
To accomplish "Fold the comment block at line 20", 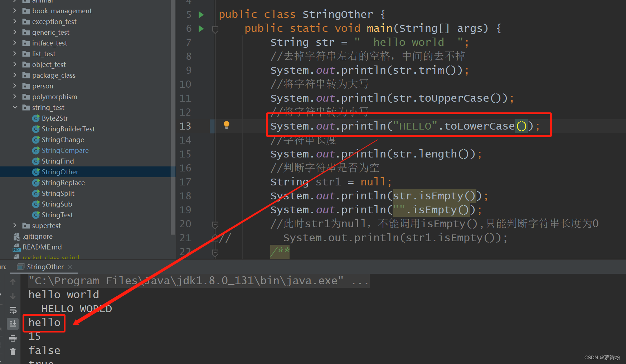I will point(215,225).
